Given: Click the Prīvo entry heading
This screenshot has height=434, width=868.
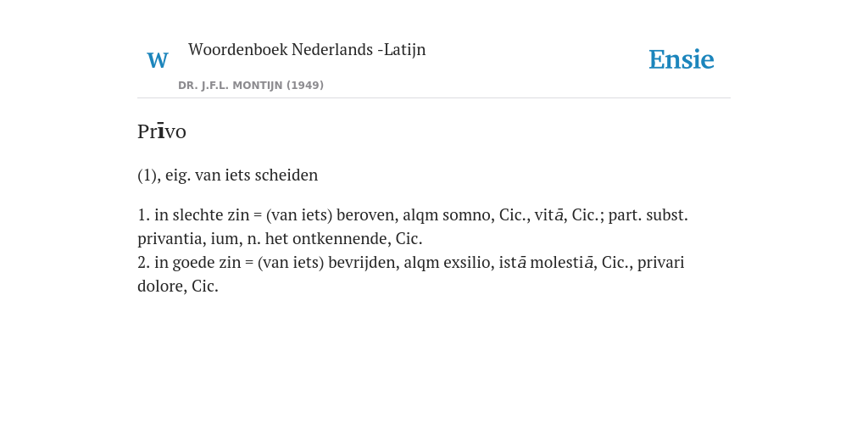Looking at the screenshot, I should [162, 131].
